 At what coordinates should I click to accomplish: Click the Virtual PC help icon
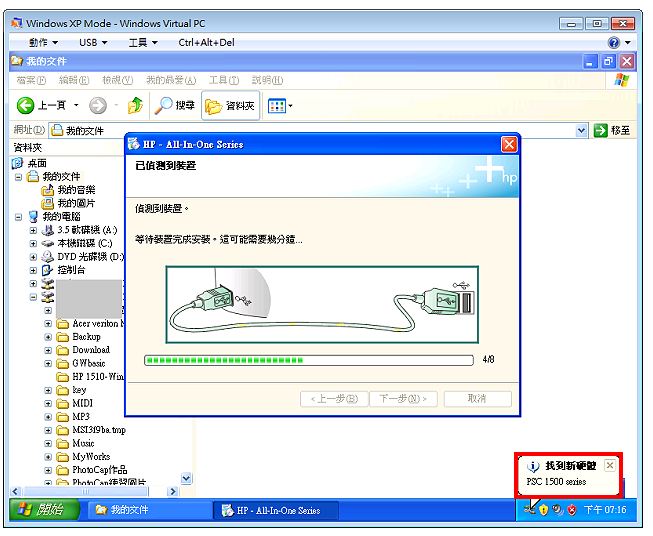coord(614,42)
